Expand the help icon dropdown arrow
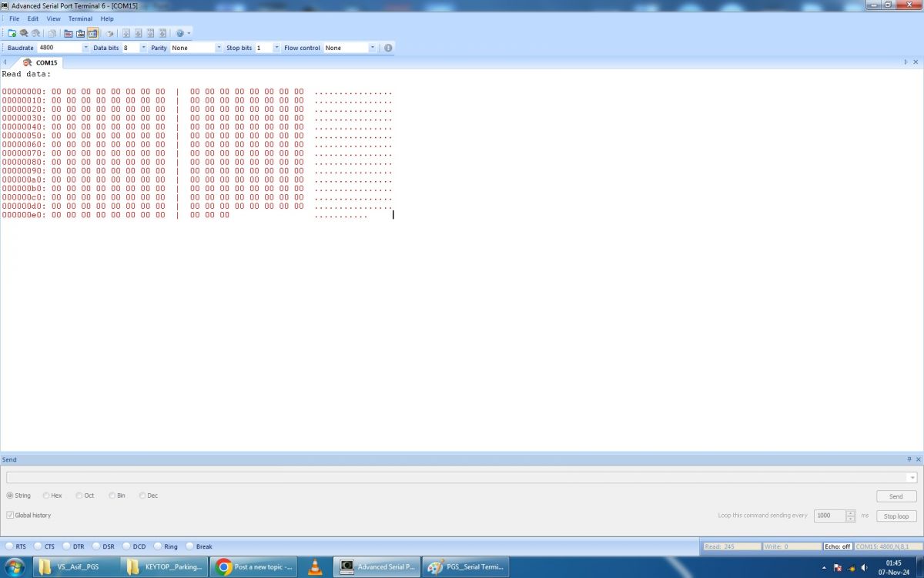924x578 pixels. (189, 33)
